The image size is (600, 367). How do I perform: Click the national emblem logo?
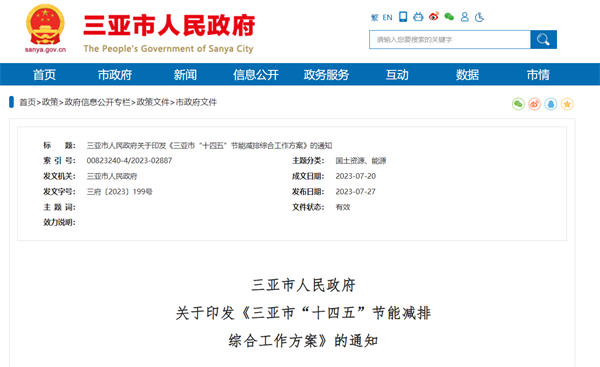coord(45,25)
